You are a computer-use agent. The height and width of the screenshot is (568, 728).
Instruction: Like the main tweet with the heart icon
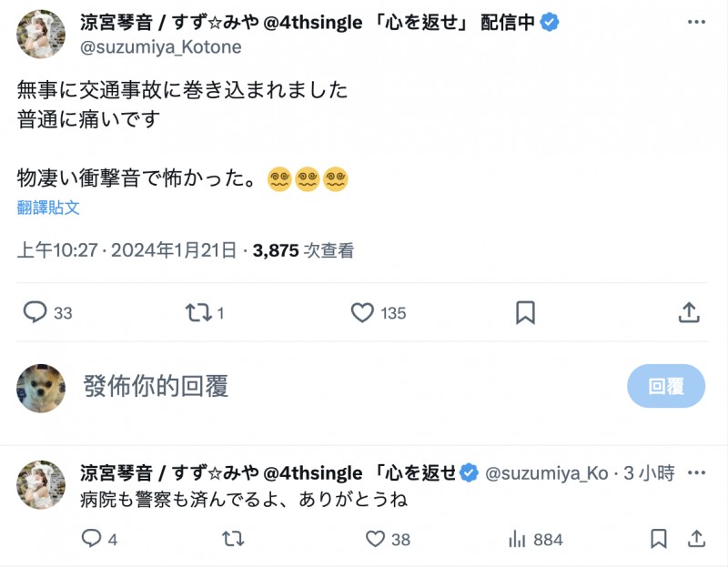tap(362, 313)
